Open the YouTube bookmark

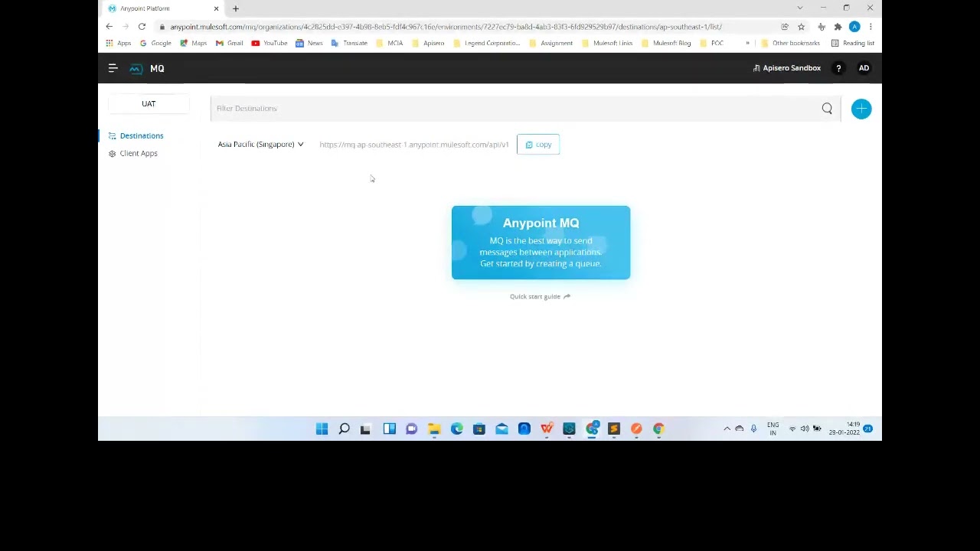(x=269, y=43)
